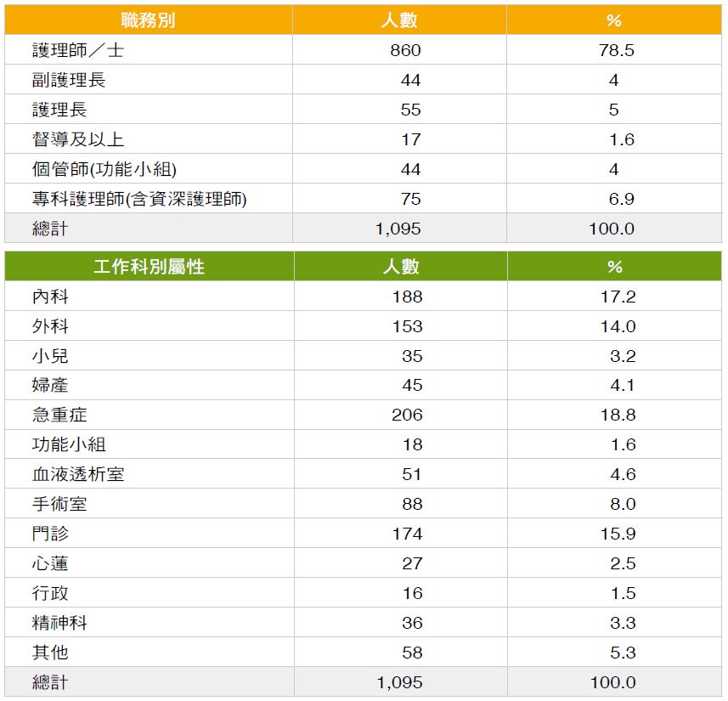Select the 專科護理師(含資深護理師) row label
The image size is (728, 701).
(x=140, y=199)
